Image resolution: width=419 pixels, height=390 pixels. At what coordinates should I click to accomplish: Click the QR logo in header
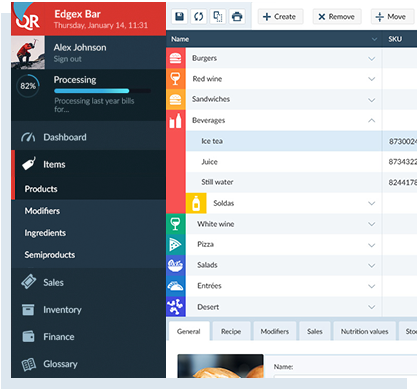pyautogui.click(x=27, y=21)
